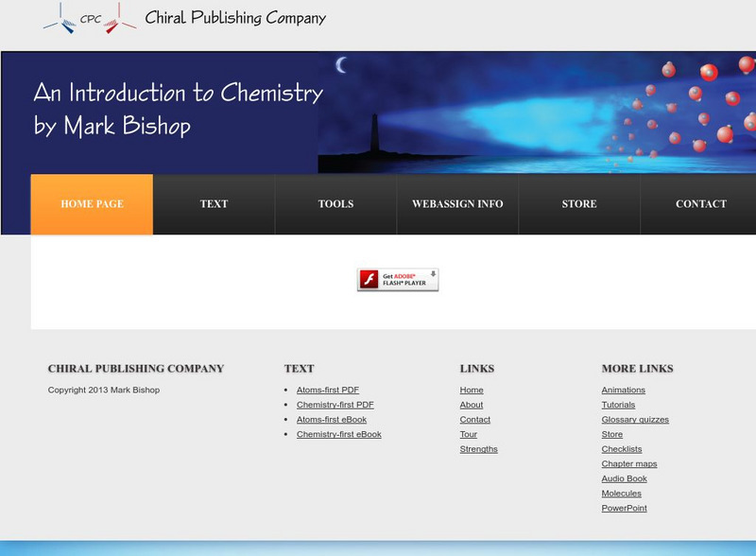Click the red Adobe Flash icon on the badge
Image resolution: width=756 pixels, height=556 pixels.
point(370,280)
